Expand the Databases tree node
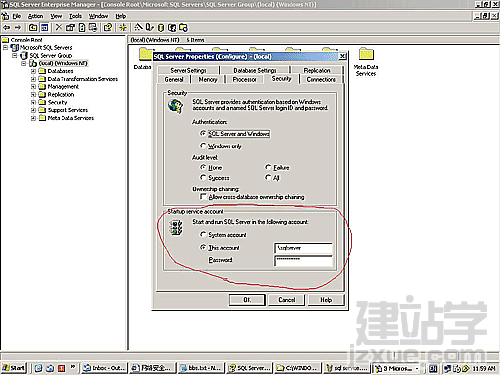This screenshot has width=500, height=375. click(33, 71)
